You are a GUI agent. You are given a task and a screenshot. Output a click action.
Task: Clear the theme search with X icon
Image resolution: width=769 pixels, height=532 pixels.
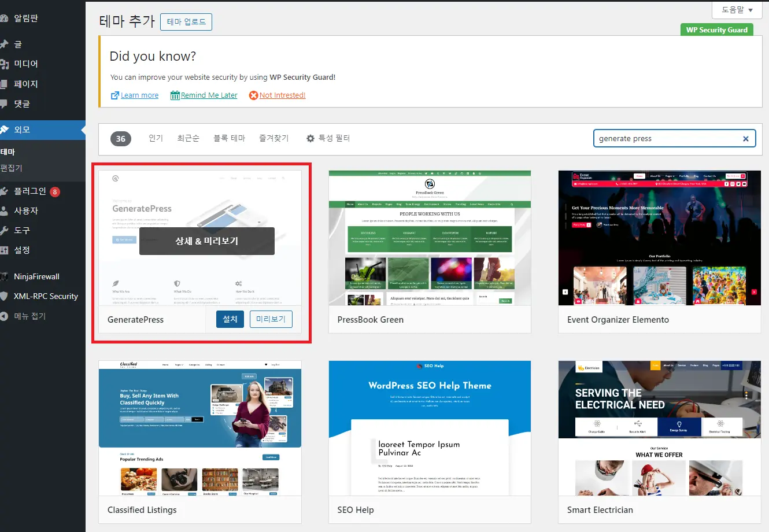coord(746,139)
